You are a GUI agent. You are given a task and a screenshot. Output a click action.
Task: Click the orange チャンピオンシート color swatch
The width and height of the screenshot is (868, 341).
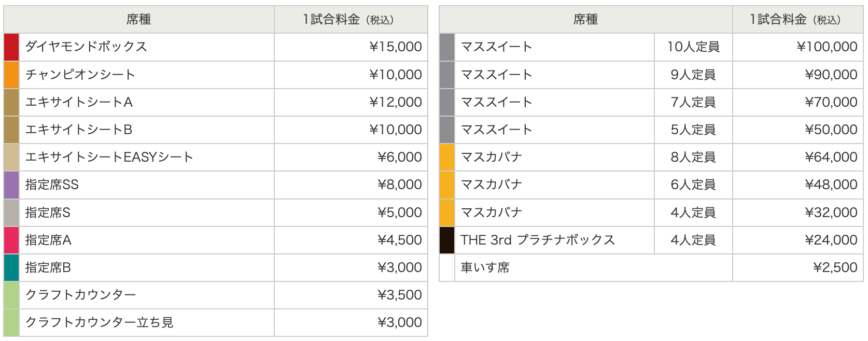(11, 75)
